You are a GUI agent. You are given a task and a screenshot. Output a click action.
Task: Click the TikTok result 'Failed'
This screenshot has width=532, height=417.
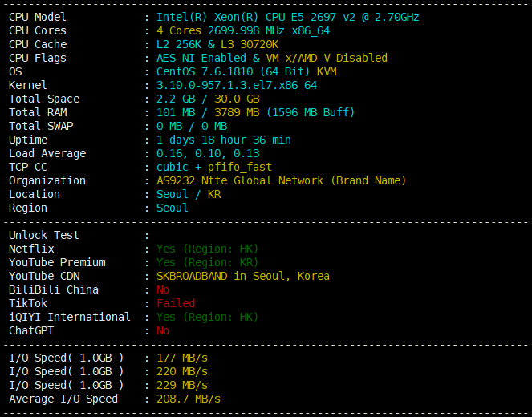coord(176,303)
